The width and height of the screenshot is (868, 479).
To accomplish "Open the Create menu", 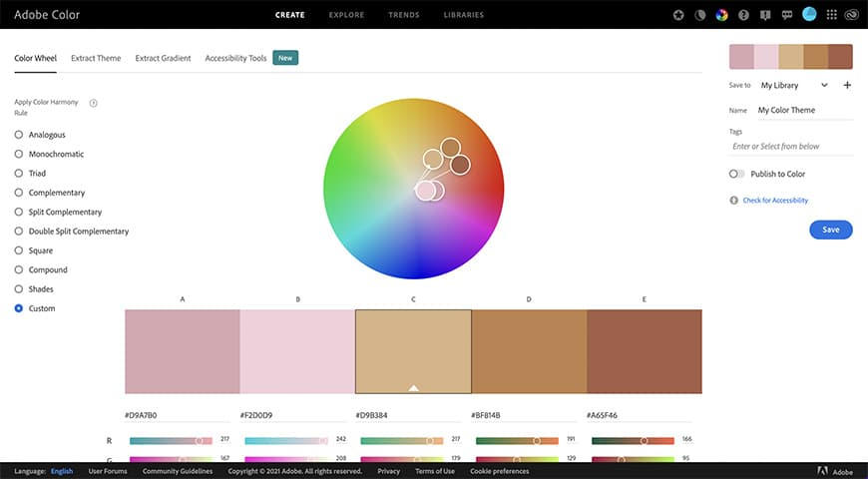I will (290, 15).
